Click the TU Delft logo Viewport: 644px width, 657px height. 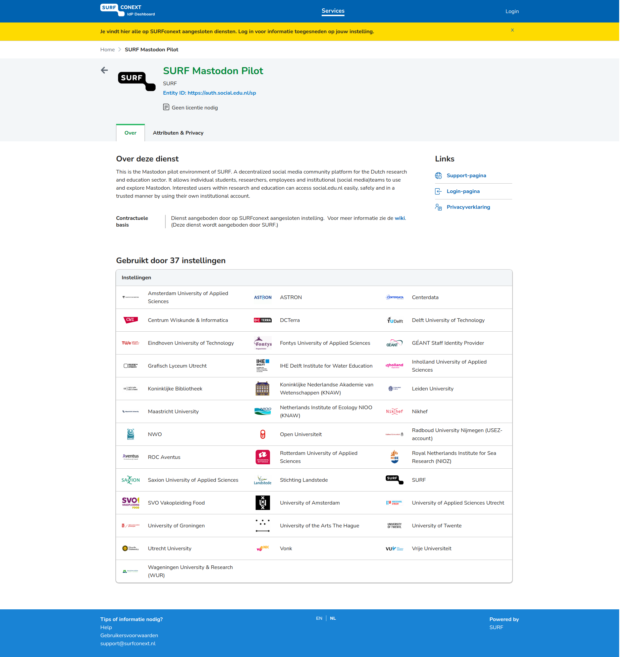(394, 320)
